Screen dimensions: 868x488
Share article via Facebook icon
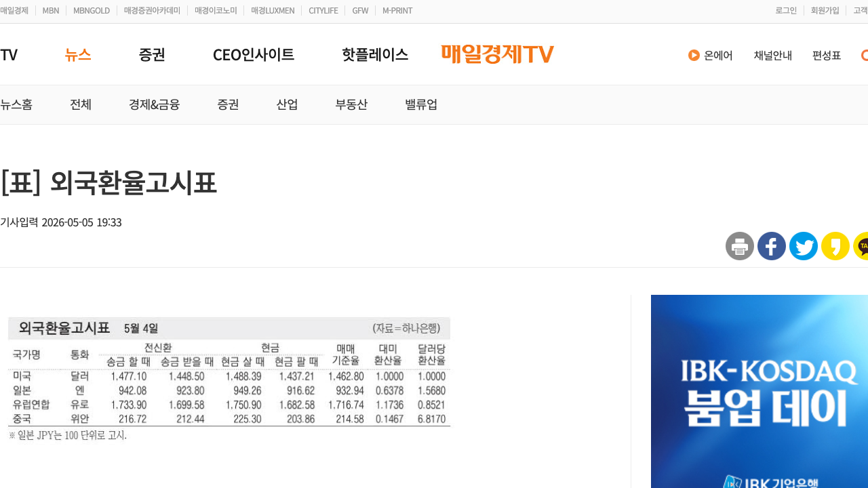click(772, 246)
